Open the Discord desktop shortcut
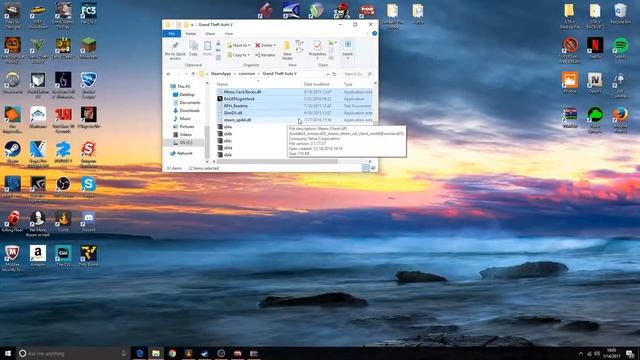 tap(88, 221)
